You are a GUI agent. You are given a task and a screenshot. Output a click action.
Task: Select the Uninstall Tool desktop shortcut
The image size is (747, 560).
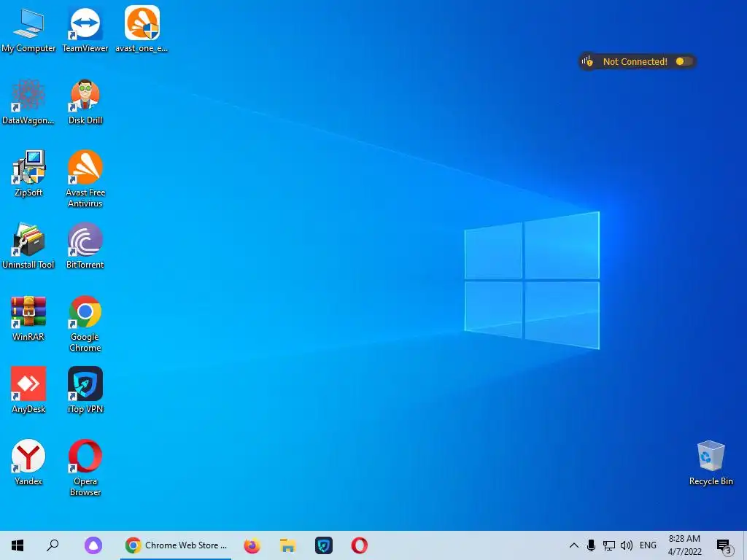[28, 246]
